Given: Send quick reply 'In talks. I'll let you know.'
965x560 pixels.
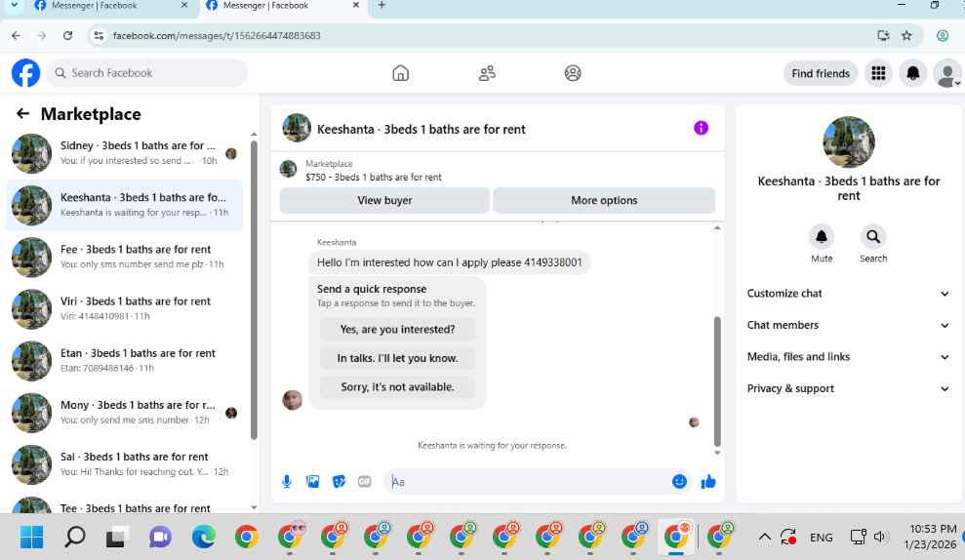Looking at the screenshot, I should [x=397, y=358].
